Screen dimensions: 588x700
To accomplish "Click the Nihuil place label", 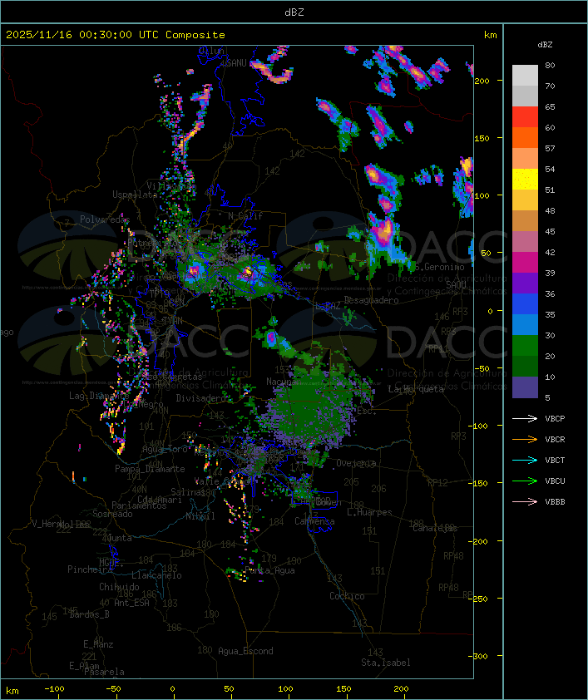I will (x=200, y=516).
